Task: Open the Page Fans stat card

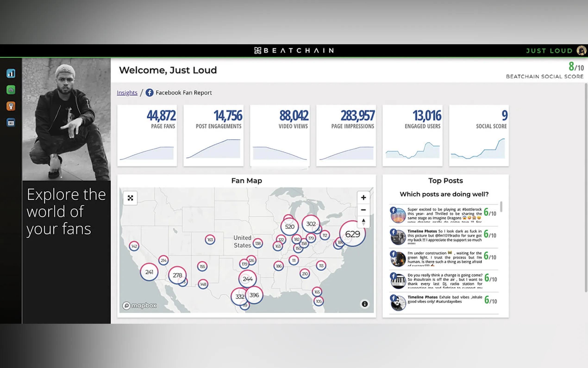Action: coord(147,136)
